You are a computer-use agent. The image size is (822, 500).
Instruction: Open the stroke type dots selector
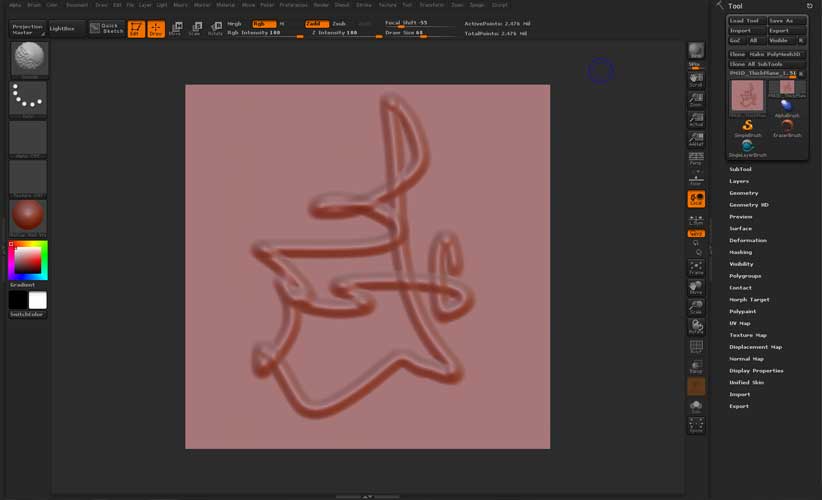[x=29, y=100]
